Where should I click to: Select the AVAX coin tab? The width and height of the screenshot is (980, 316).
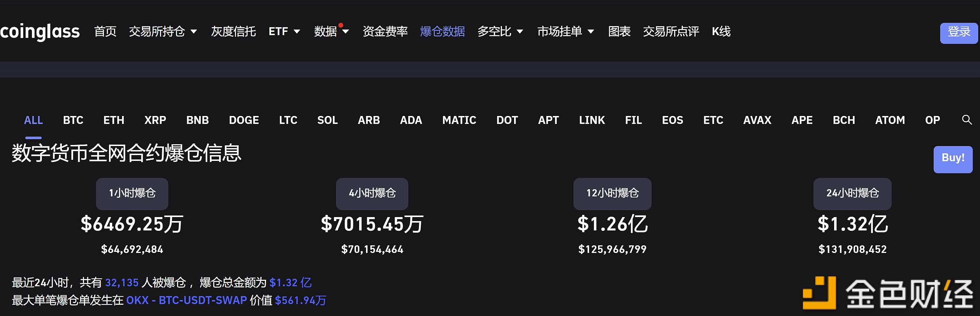[x=757, y=120]
